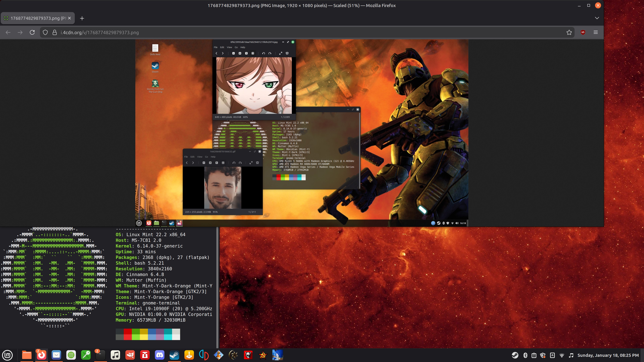Viewport: 644px width, 362px height.
Task: Open the update manager shield icon
Action: [x=543, y=355]
